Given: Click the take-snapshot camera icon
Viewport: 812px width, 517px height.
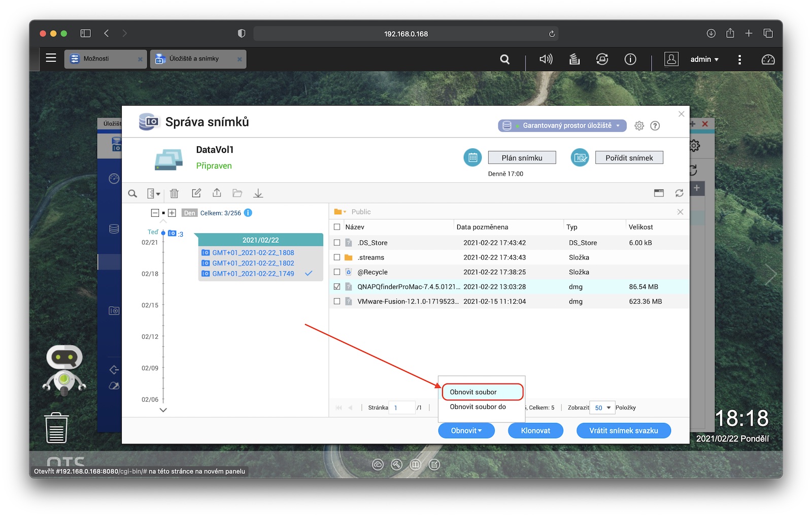Looking at the screenshot, I should [x=580, y=157].
